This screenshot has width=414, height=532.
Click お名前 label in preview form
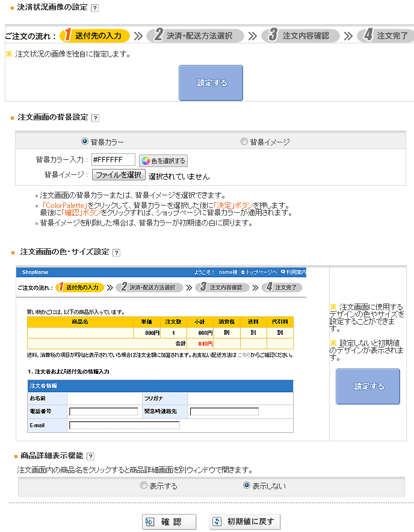tap(37, 399)
